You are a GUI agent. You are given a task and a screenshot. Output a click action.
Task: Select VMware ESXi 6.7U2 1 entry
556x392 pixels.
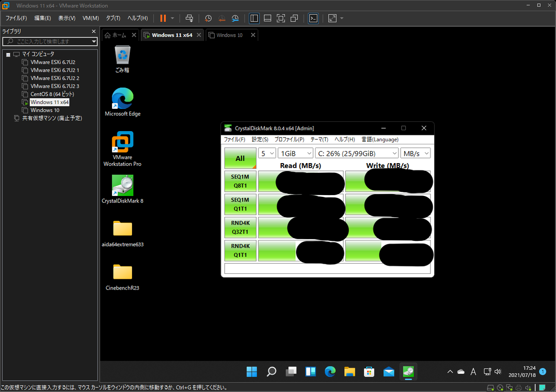55,70
